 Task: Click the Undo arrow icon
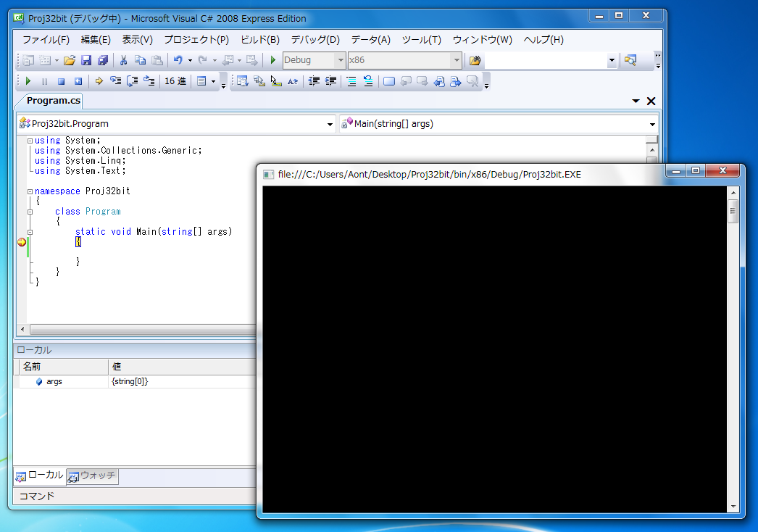[x=178, y=60]
